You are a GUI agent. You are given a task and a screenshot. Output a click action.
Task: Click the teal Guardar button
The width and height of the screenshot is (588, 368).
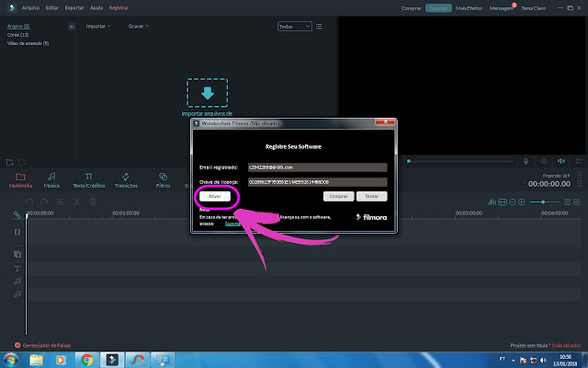point(438,8)
